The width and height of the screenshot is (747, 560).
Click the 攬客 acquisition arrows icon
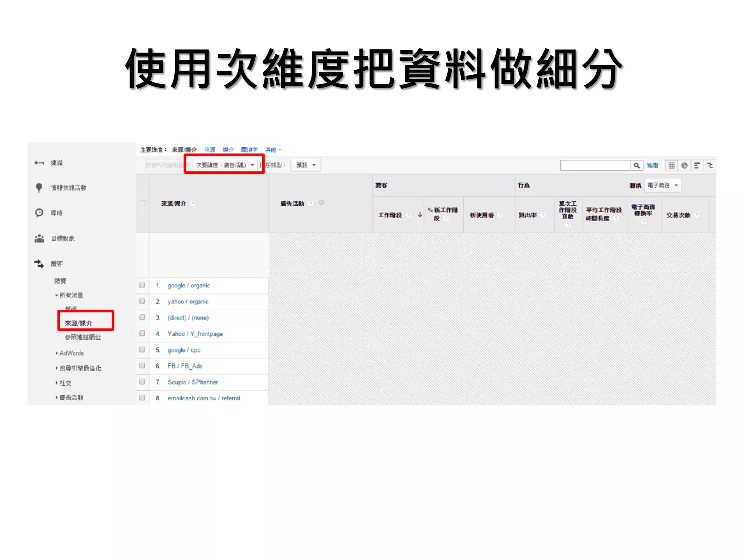(x=39, y=264)
